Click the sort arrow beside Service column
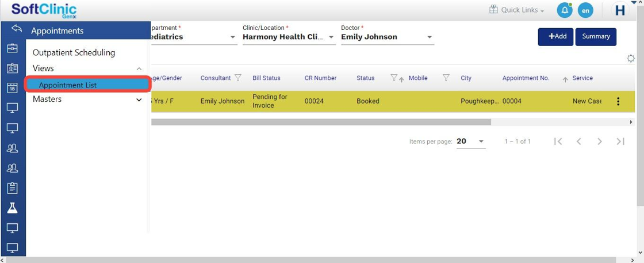Screen dimensions: 644x263 pyautogui.click(x=565, y=80)
